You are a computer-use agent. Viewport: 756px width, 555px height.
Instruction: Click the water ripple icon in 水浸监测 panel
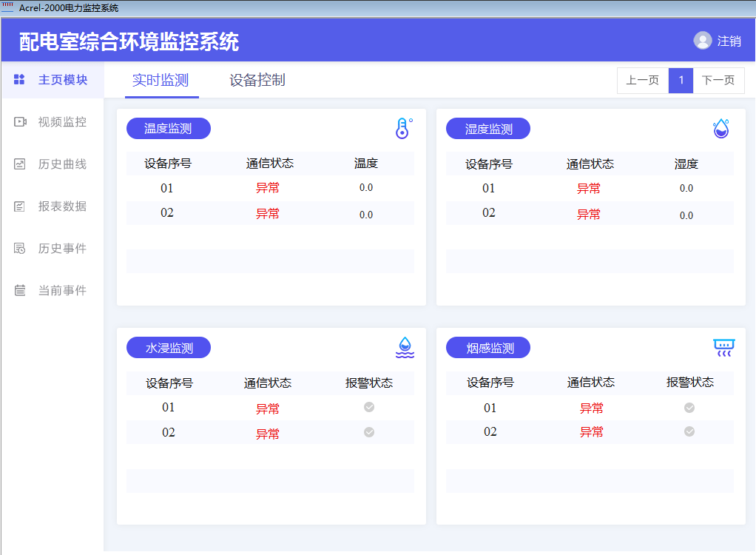(405, 346)
